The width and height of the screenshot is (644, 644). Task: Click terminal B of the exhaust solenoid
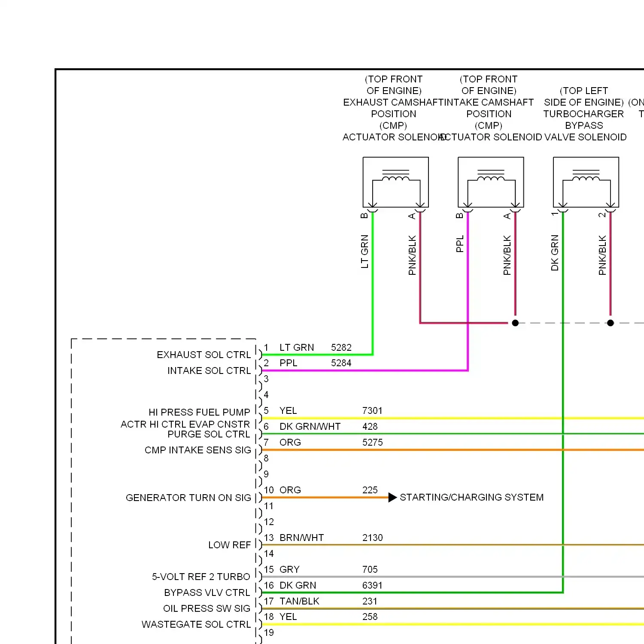click(x=365, y=216)
